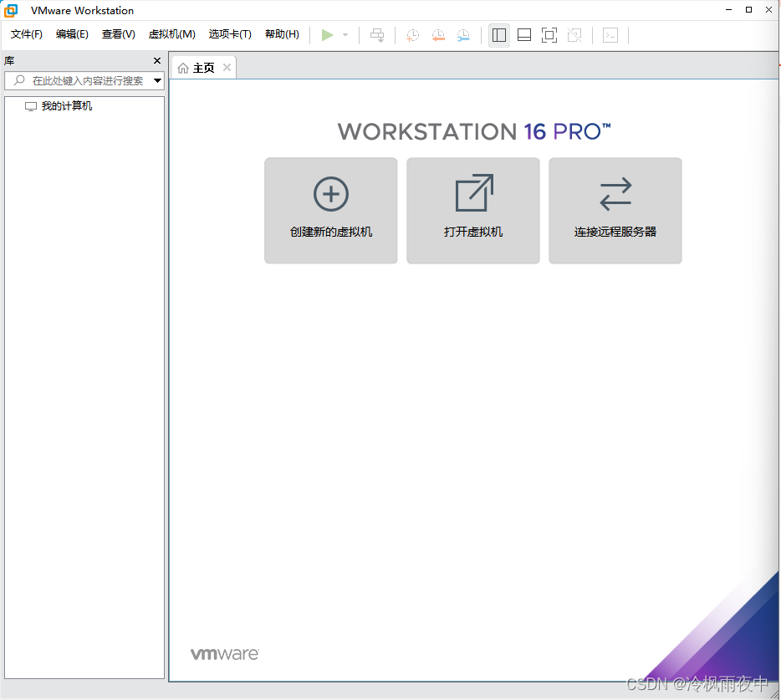Image resolution: width=781 pixels, height=700 pixels.
Task: Close the 库 library panel
Action: [x=157, y=60]
